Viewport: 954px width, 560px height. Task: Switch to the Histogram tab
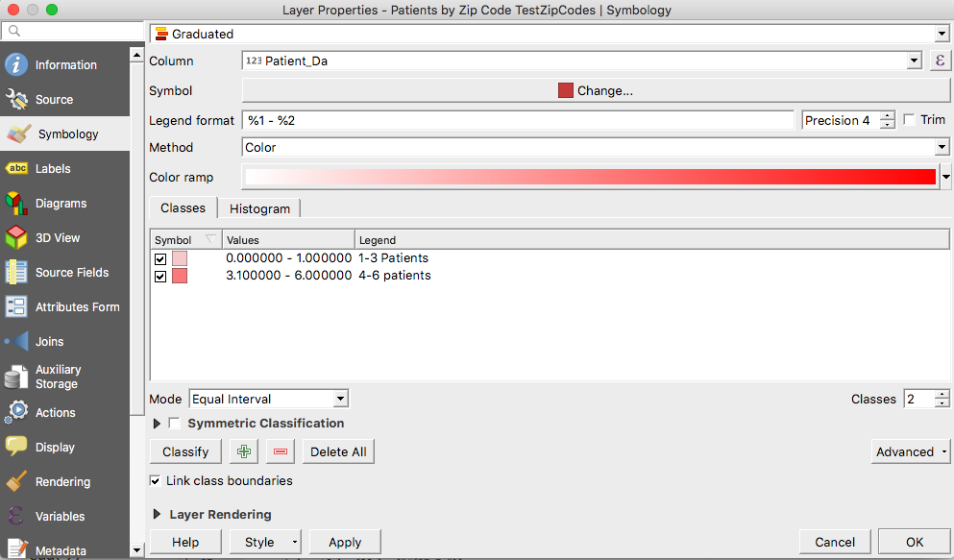pyautogui.click(x=259, y=207)
